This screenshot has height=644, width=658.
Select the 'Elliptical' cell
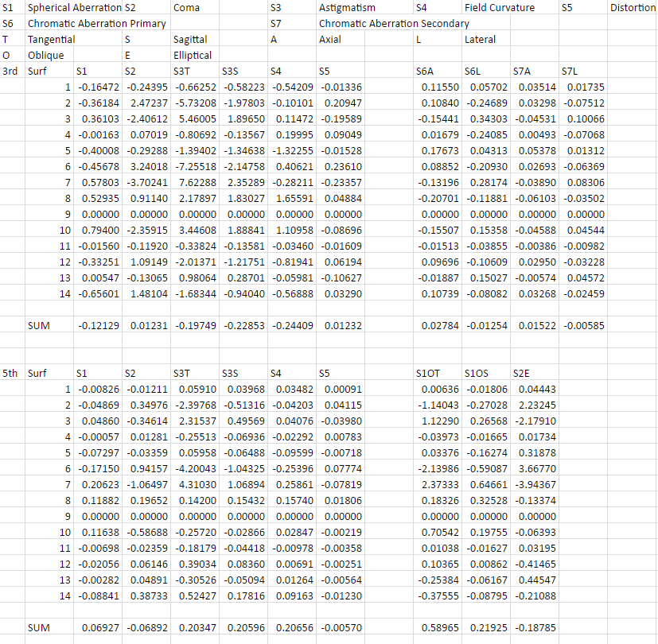[195, 56]
